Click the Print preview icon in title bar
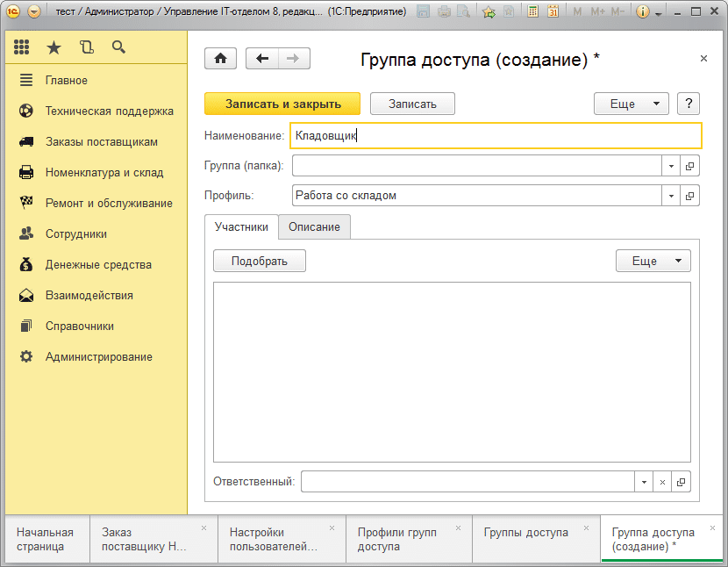The height and width of the screenshot is (567, 728). [x=463, y=11]
